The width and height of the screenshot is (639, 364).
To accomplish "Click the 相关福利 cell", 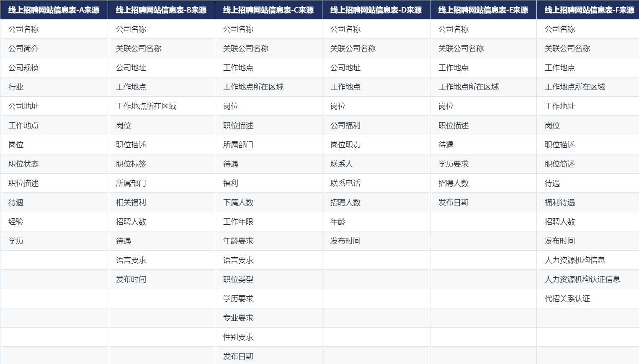I will [161, 203].
